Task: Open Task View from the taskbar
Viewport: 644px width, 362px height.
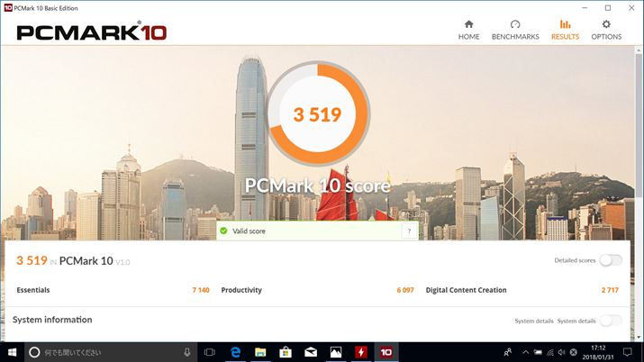Action: [210, 352]
